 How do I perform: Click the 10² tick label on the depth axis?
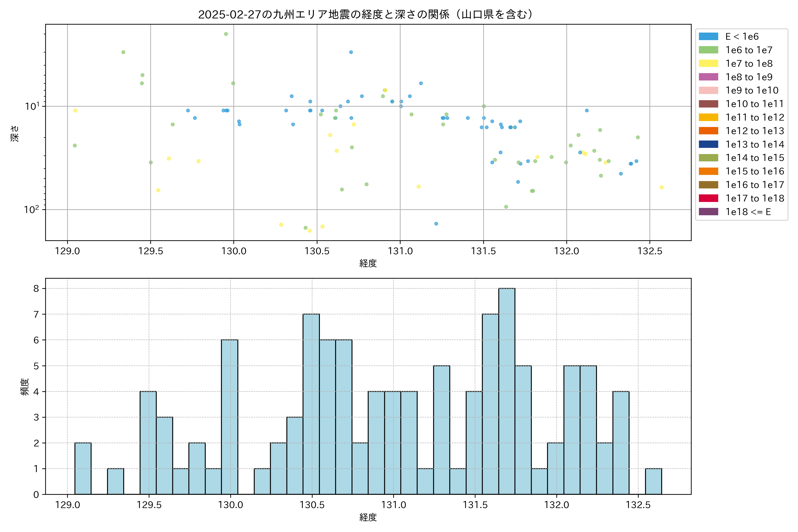click(x=31, y=210)
